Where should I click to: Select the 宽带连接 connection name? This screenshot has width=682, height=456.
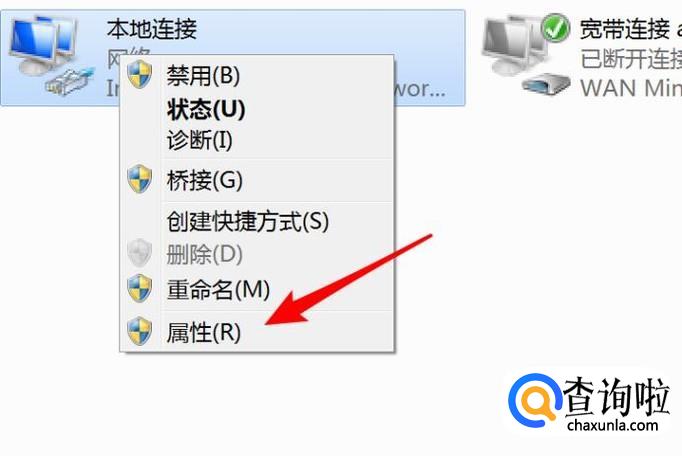(x=625, y=29)
